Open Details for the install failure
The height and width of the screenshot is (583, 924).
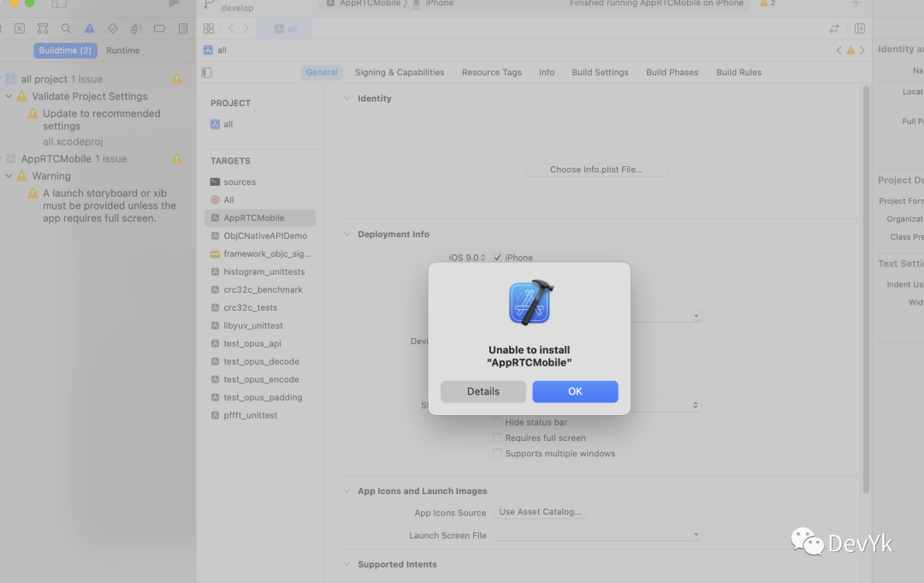tap(483, 391)
